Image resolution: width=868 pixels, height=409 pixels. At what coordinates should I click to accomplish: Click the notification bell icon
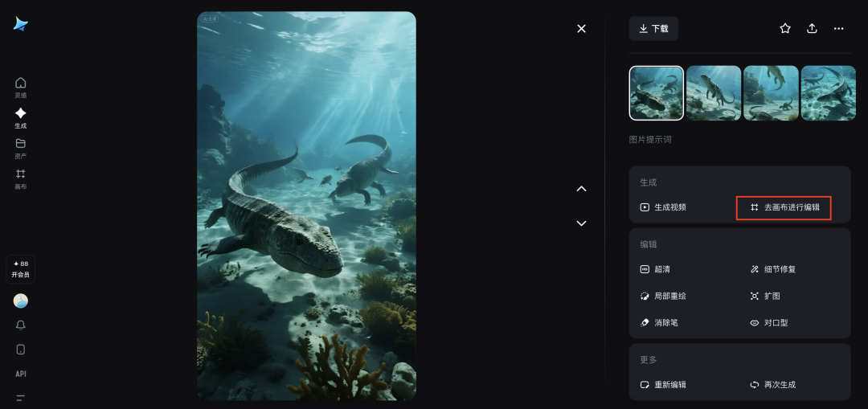(x=21, y=325)
